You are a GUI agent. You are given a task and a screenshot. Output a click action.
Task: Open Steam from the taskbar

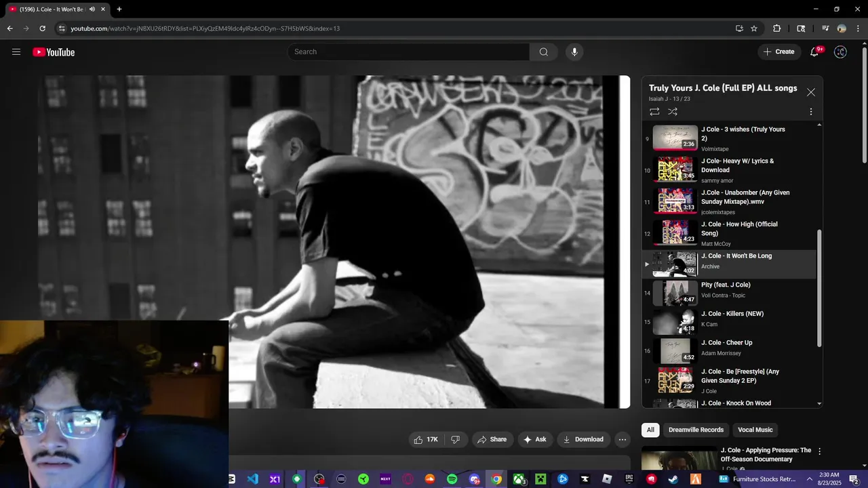click(x=673, y=479)
